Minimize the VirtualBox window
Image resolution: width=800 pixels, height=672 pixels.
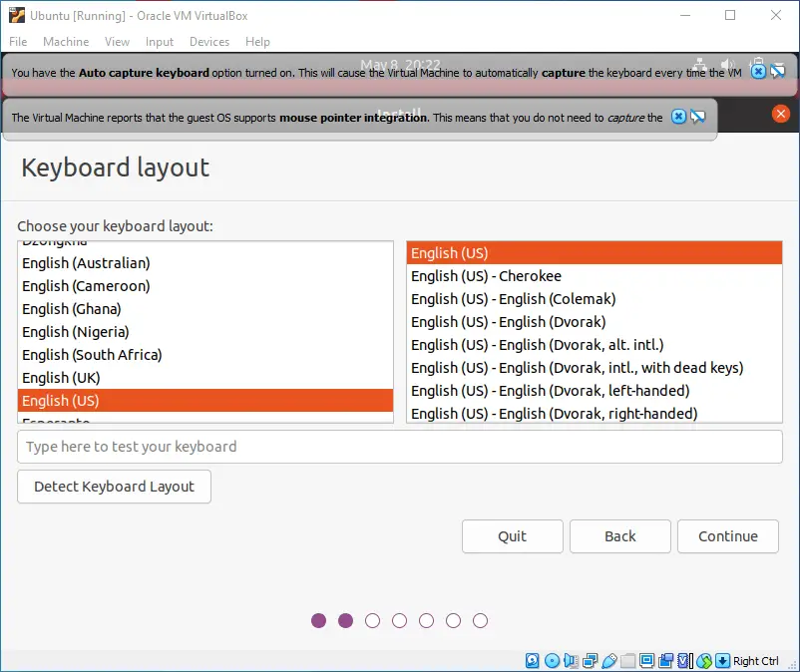click(685, 15)
